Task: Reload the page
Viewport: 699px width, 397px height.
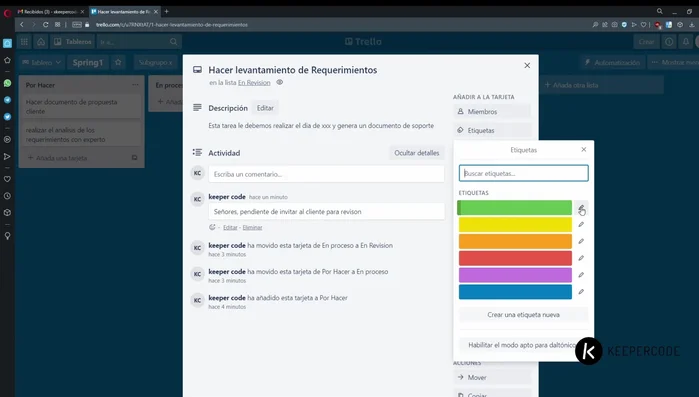Action: tap(45, 25)
